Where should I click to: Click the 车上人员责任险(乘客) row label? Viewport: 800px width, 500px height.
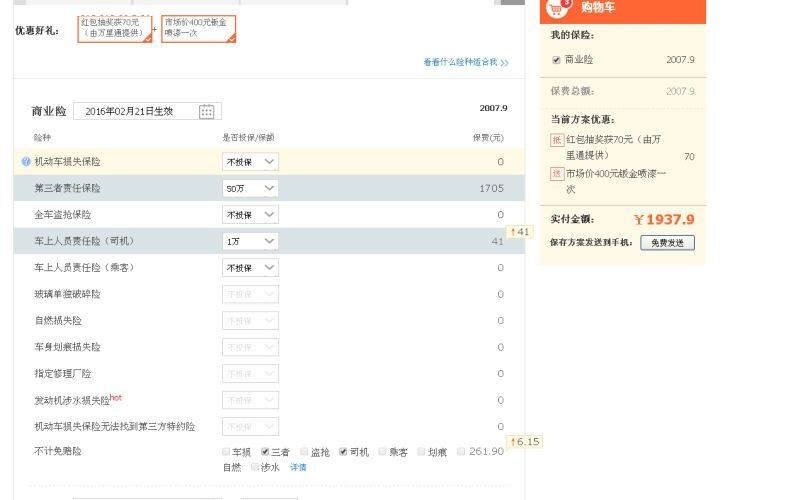click(84, 268)
